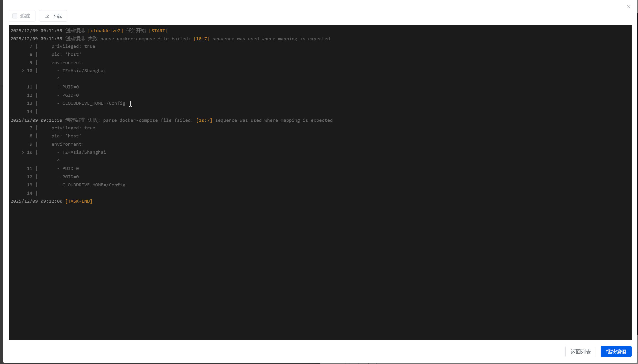Click first CLOUDDRIVE_HOME=/Config log line
This screenshot has height=364, width=638.
93,103
